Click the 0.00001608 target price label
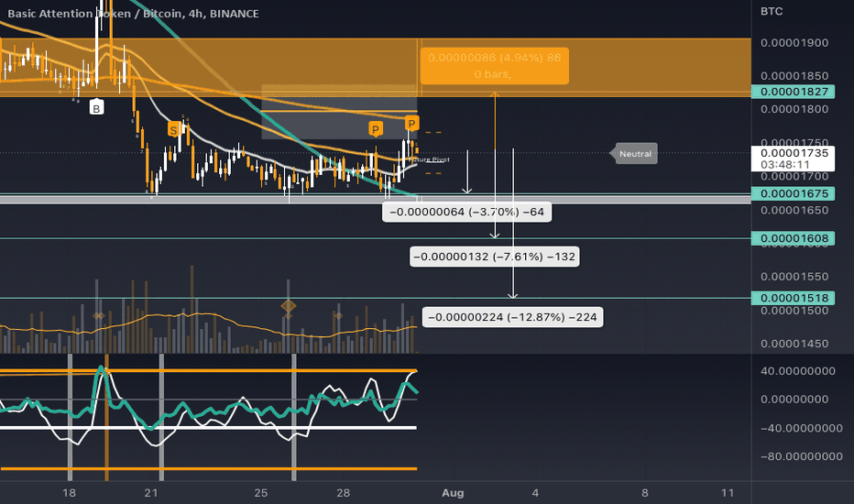This screenshot has width=854, height=504. 793,238
